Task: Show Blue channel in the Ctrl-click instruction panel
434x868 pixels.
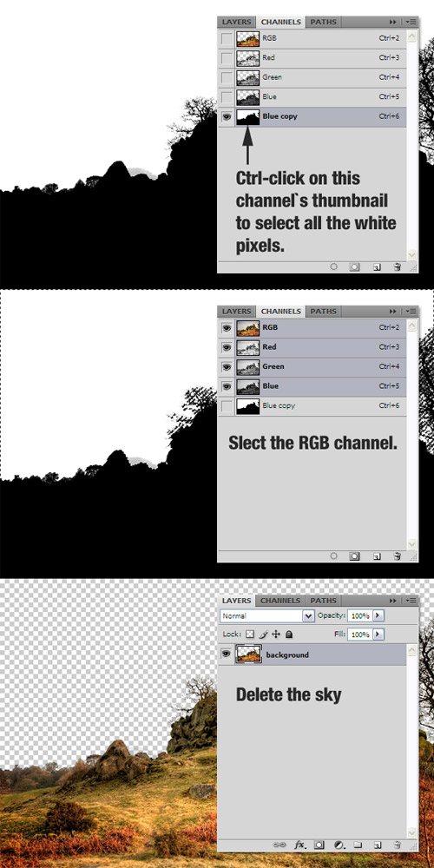Action: [x=227, y=97]
